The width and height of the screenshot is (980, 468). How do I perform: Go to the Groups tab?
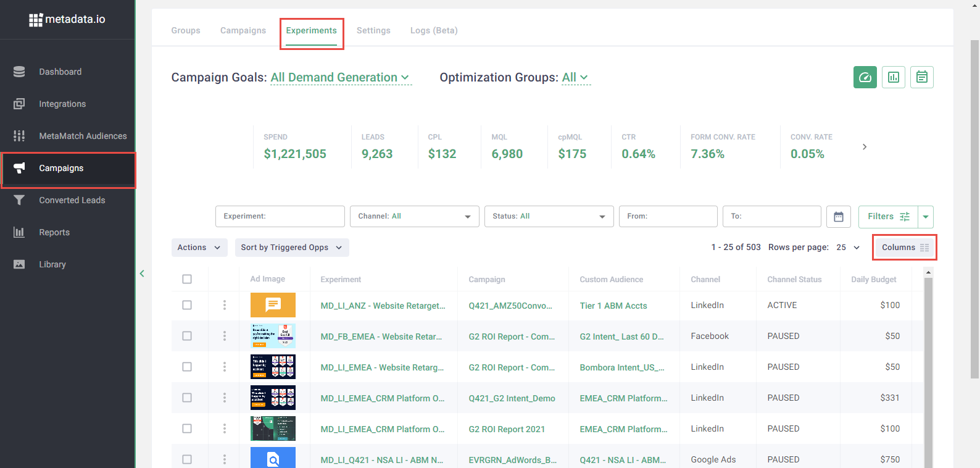(x=186, y=30)
